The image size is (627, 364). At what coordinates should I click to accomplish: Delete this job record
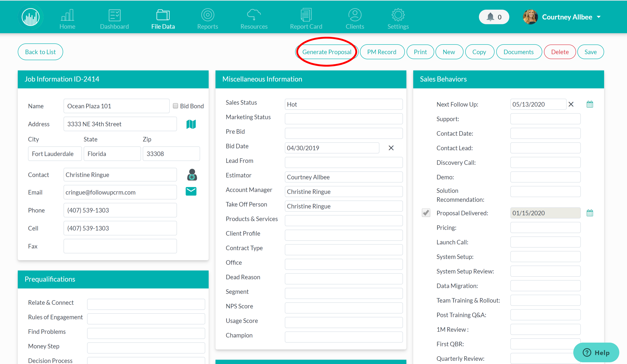point(560,52)
